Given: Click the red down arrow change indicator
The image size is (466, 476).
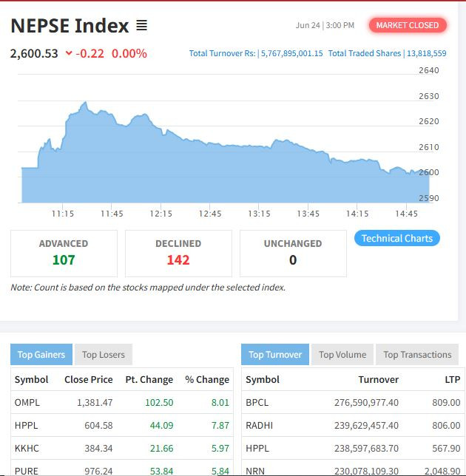Looking at the screenshot, I should click(69, 53).
